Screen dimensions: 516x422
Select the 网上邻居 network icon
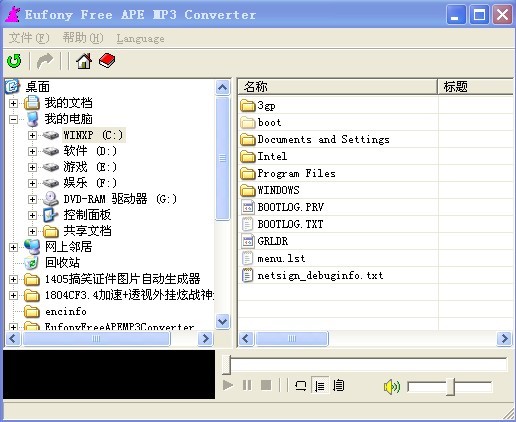tap(32, 247)
